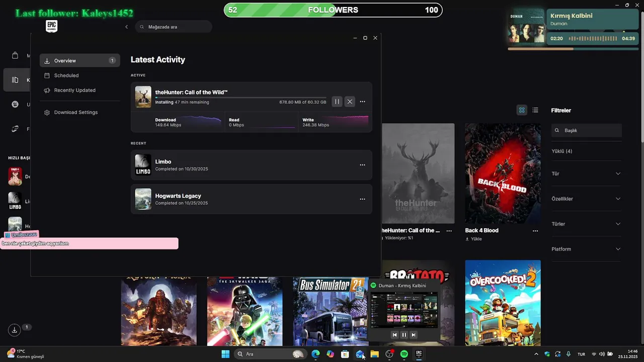
Task: Seek in the Kırmış Kalbini progress bar
Action: [573, 49]
